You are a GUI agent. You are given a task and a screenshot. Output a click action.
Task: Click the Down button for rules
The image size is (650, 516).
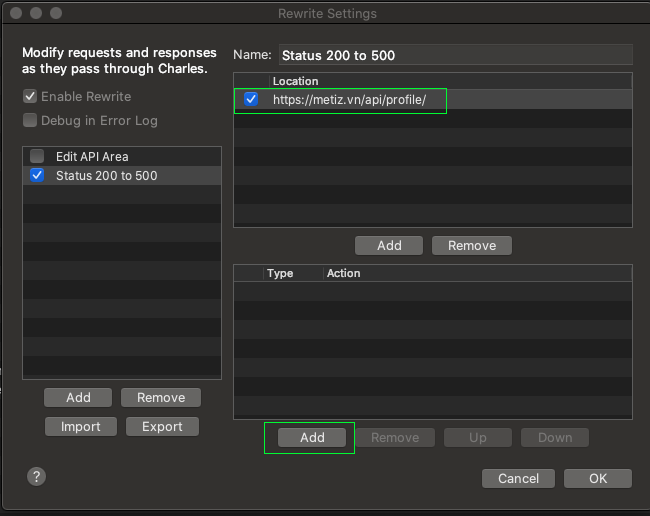pos(555,438)
